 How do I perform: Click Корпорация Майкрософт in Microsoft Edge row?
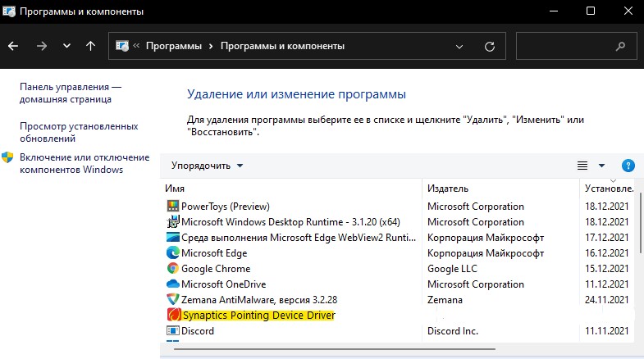[486, 253]
